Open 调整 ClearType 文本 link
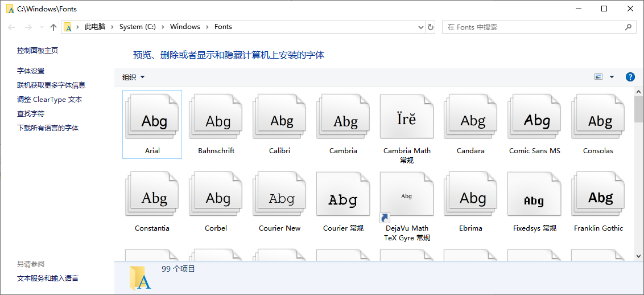 [x=49, y=100]
